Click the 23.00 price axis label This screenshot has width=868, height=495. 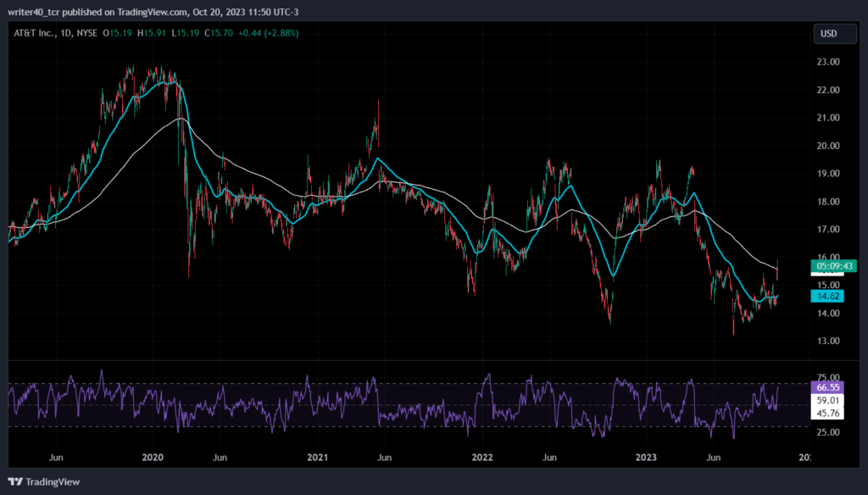[x=828, y=62]
